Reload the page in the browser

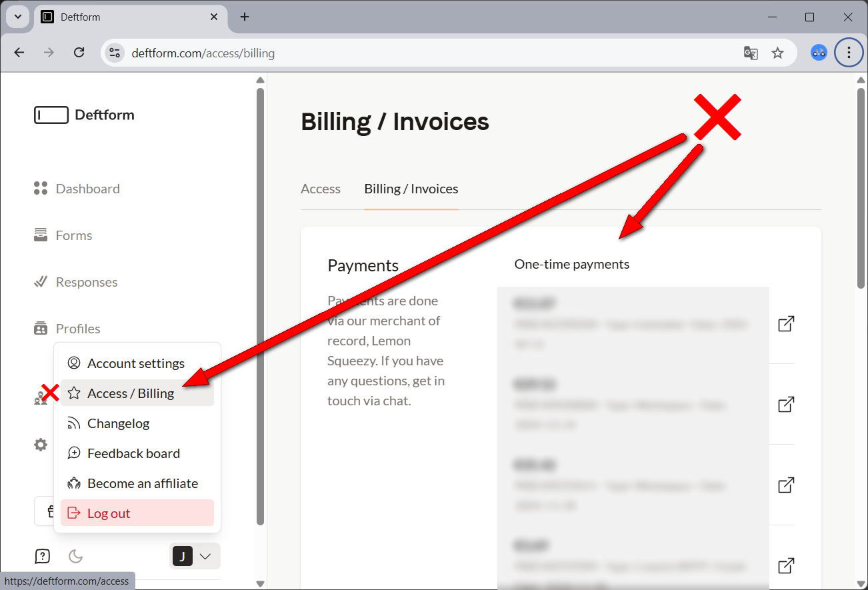[79, 53]
